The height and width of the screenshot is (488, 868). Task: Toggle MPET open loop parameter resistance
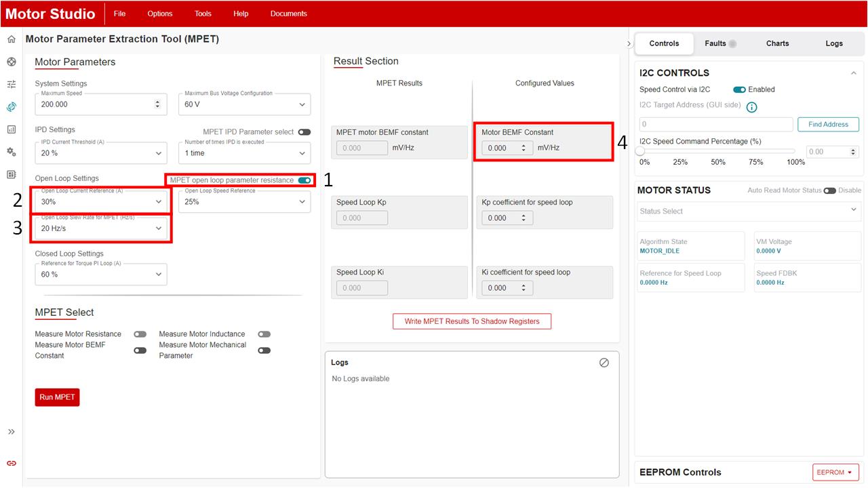[x=304, y=180]
